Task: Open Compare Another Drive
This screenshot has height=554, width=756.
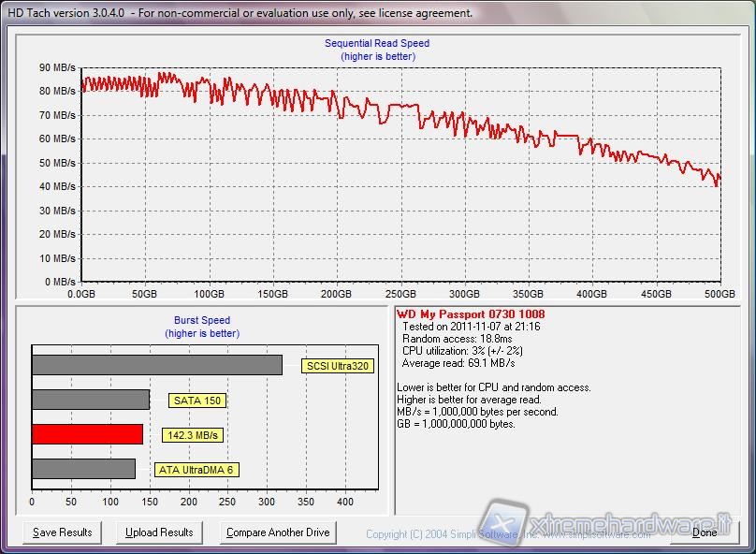Action: click(278, 532)
